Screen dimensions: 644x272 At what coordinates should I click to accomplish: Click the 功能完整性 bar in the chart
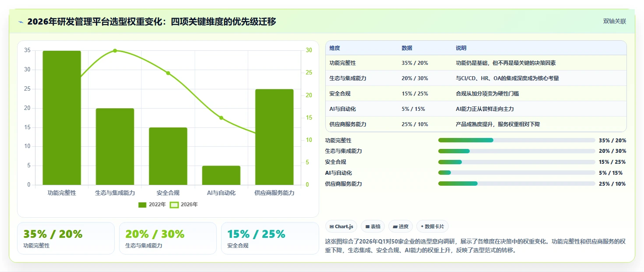click(62, 118)
